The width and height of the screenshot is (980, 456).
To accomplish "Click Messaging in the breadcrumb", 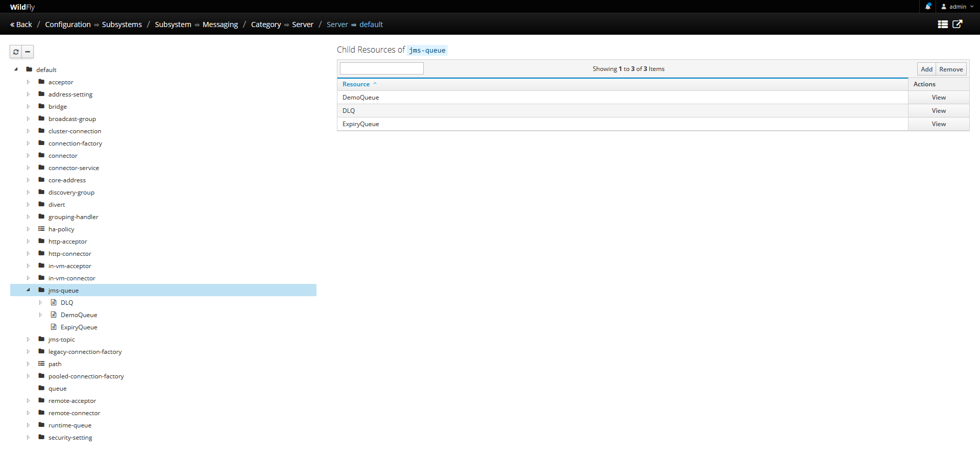I will point(220,25).
